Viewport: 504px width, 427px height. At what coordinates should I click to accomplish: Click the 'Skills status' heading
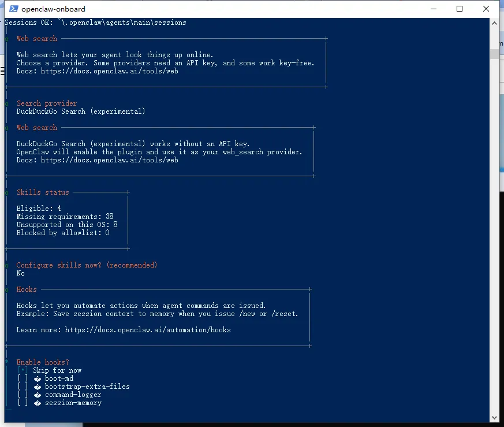pyautogui.click(x=43, y=192)
